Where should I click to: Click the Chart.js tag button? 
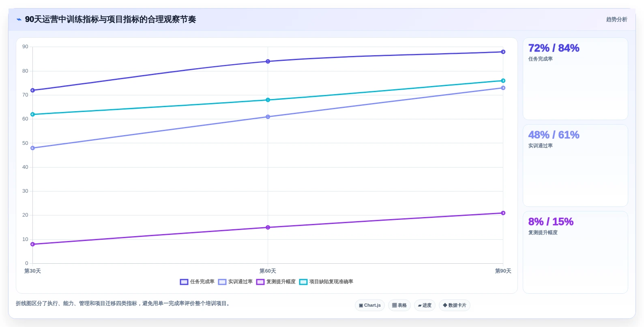pos(370,305)
